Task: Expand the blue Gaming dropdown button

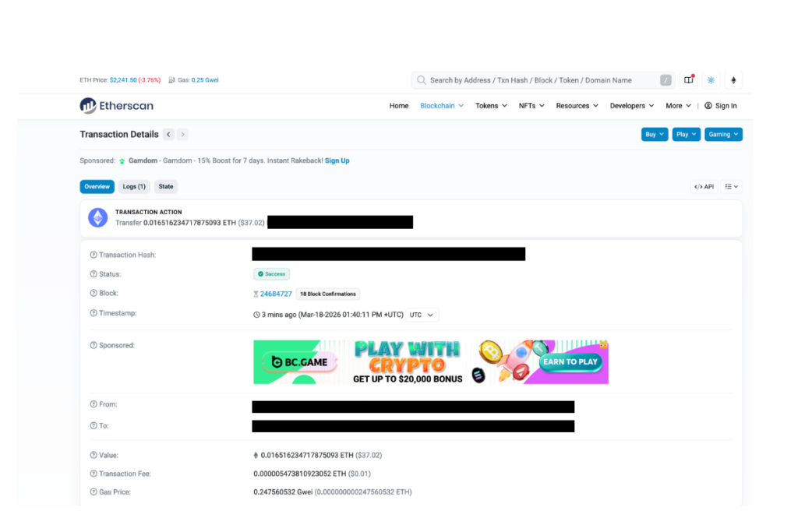Action: (x=722, y=135)
